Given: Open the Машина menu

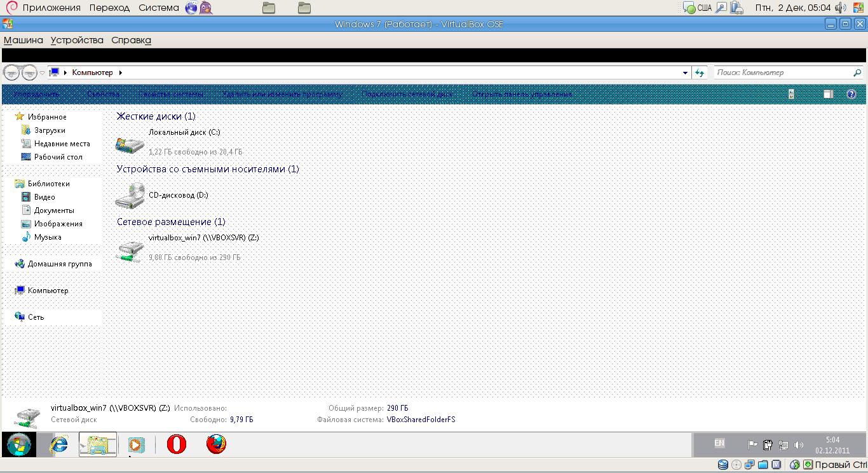Looking at the screenshot, I should coord(24,40).
